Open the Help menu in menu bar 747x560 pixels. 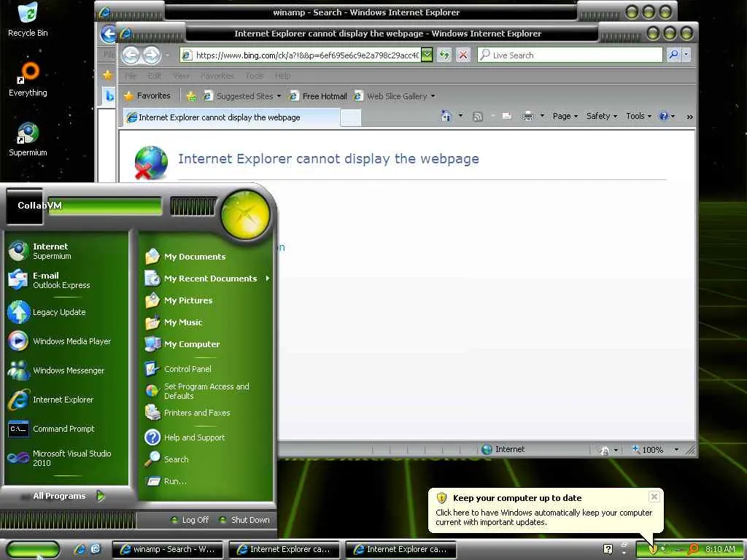pyautogui.click(x=282, y=76)
